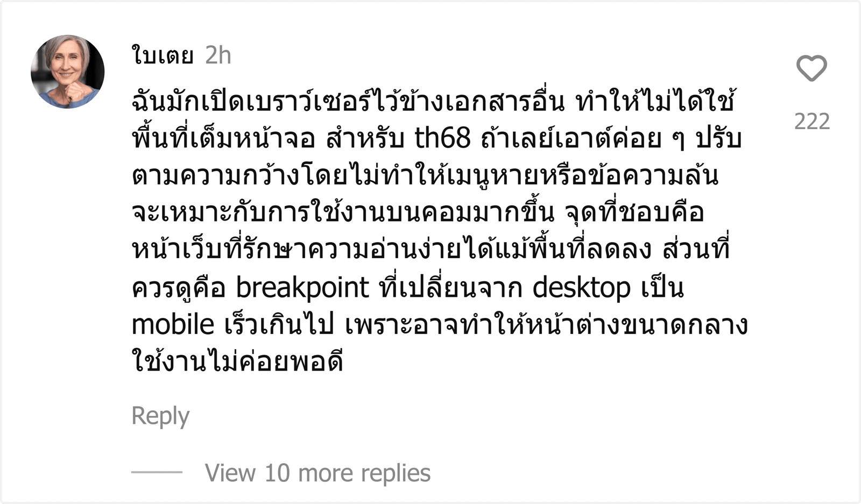Click the word mobile in the comment
The height and width of the screenshot is (504, 861).
tap(173, 324)
